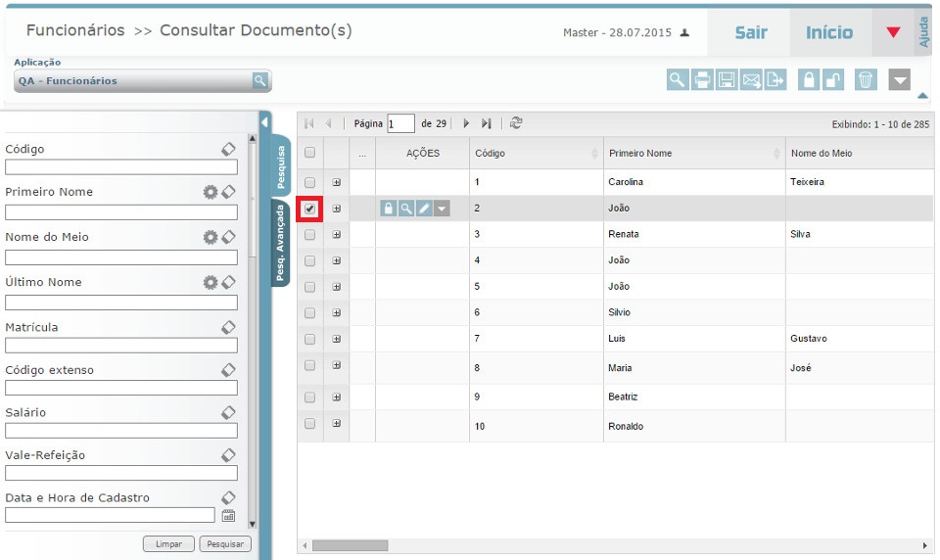Click the user icon beside Master date
Image resolution: width=940 pixels, height=560 pixels.
click(684, 33)
